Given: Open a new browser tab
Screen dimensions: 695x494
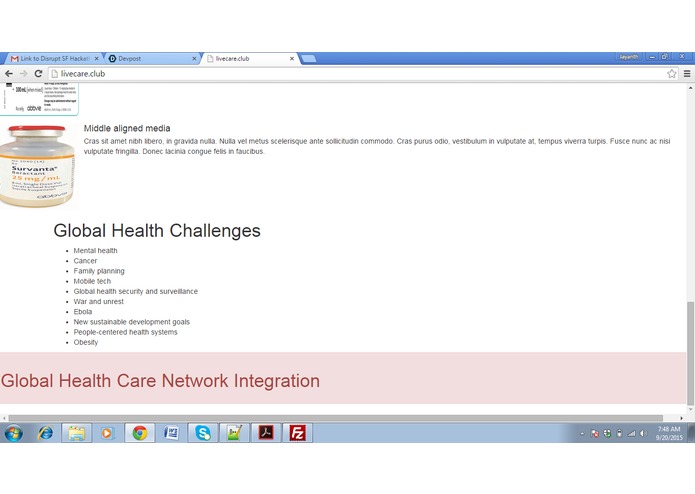Looking at the screenshot, I should pos(308,58).
